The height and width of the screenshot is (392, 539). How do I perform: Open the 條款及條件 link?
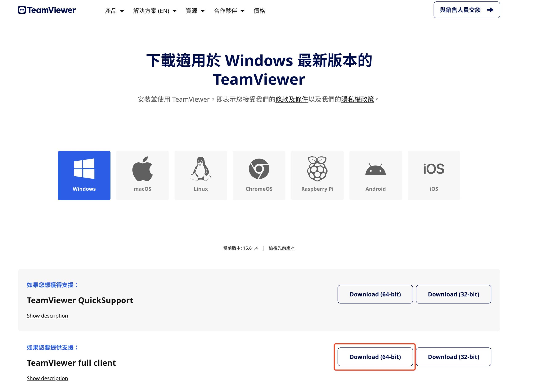coord(292,99)
